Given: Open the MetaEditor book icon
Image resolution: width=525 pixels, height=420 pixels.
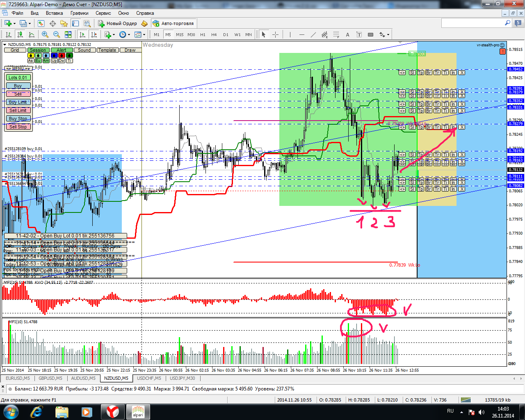Looking at the screenshot, I should pos(144,23).
